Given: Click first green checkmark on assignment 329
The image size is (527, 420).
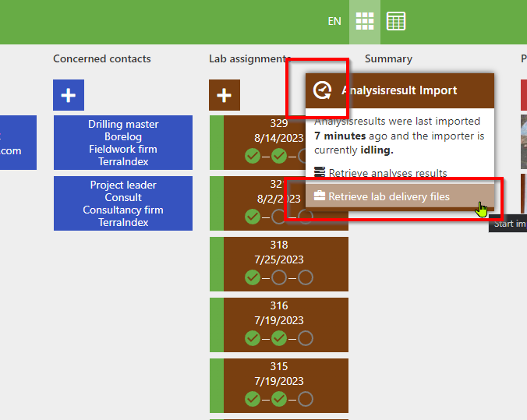Looking at the screenshot, I should pyautogui.click(x=253, y=156).
